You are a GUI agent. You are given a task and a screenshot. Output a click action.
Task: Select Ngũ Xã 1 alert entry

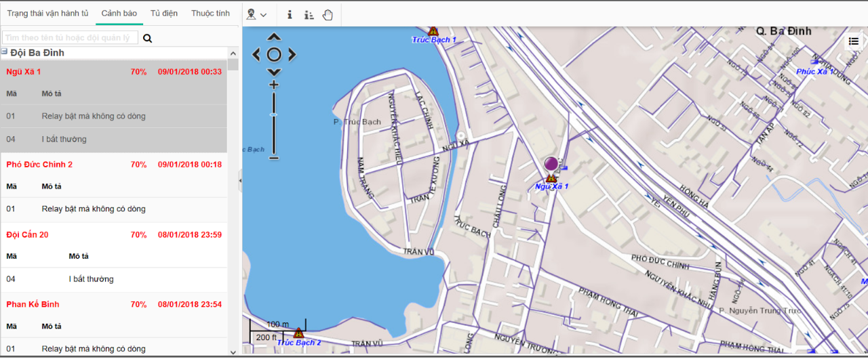point(114,71)
